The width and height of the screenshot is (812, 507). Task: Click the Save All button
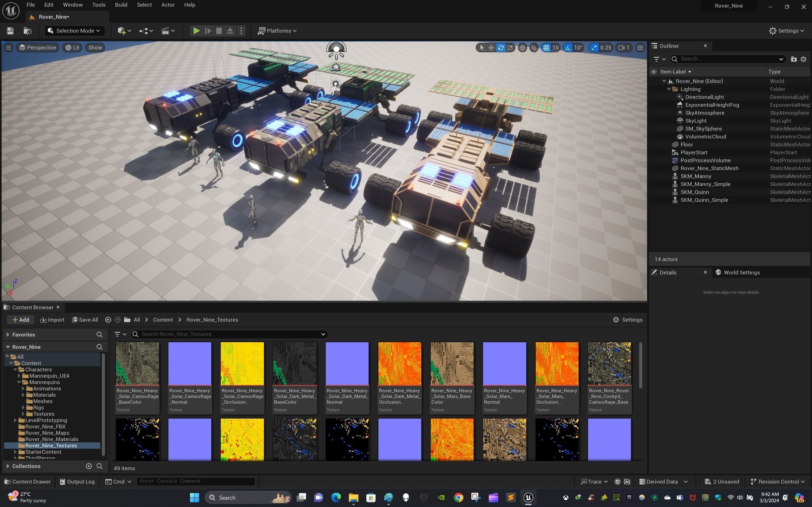coord(85,319)
